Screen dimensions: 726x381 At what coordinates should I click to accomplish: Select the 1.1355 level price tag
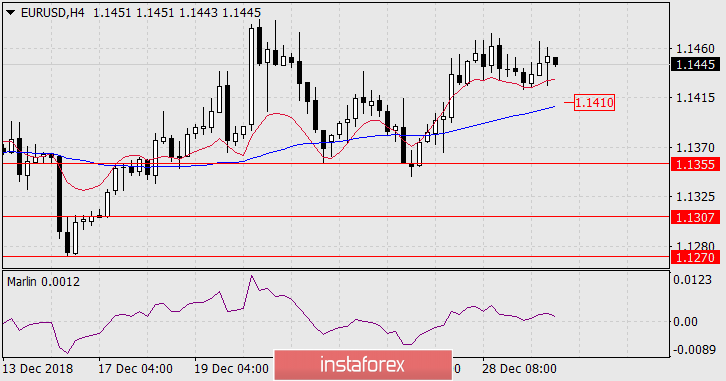pos(695,164)
